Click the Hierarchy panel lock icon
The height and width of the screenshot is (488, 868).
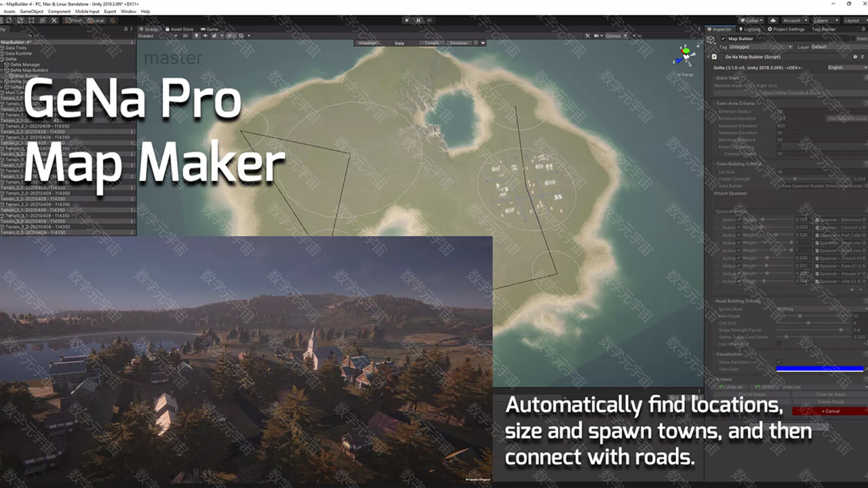pyautogui.click(x=125, y=29)
